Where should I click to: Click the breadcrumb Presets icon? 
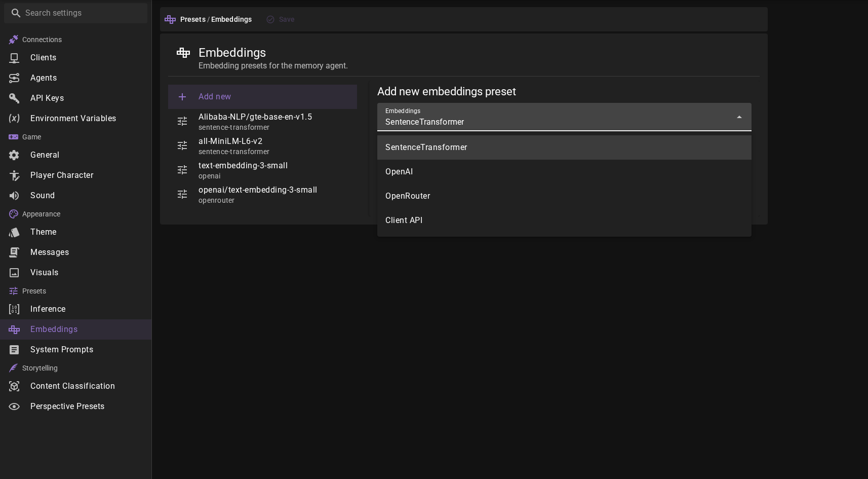click(170, 19)
